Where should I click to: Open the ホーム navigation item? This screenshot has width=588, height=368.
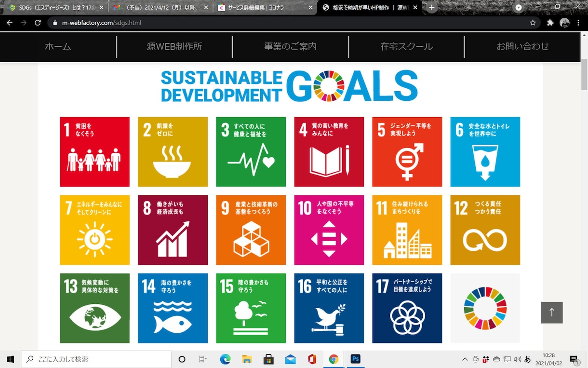[x=58, y=47]
